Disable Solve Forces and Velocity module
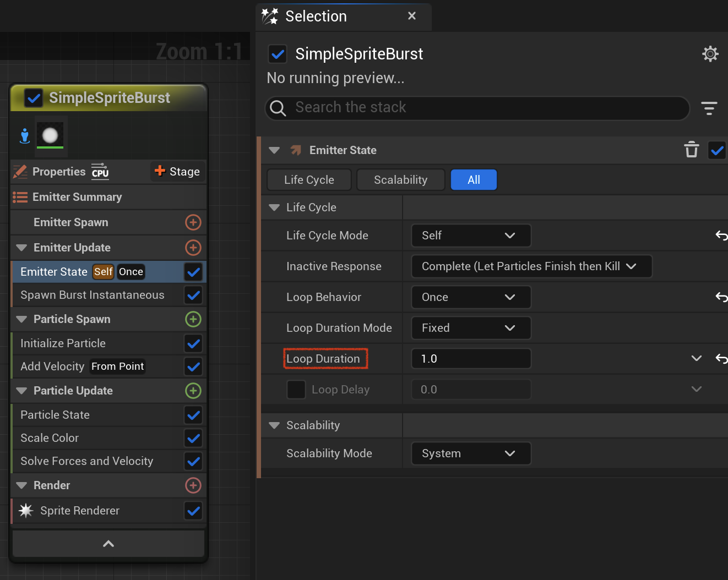The image size is (728, 580). point(193,461)
